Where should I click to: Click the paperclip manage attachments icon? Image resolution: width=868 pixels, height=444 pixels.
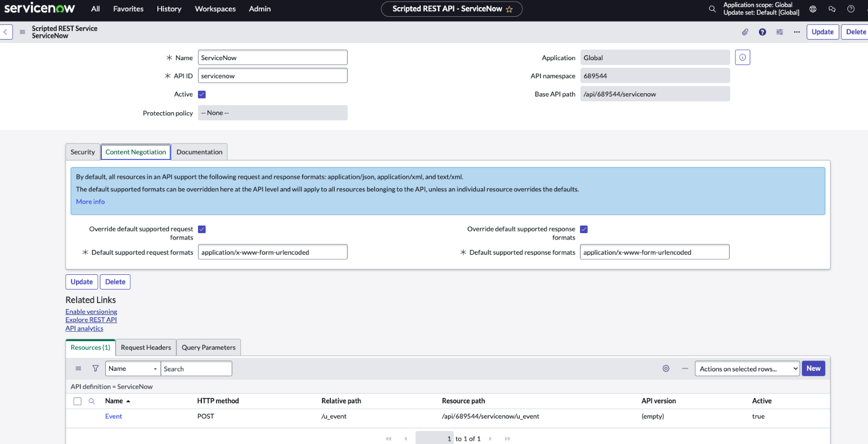tap(745, 32)
